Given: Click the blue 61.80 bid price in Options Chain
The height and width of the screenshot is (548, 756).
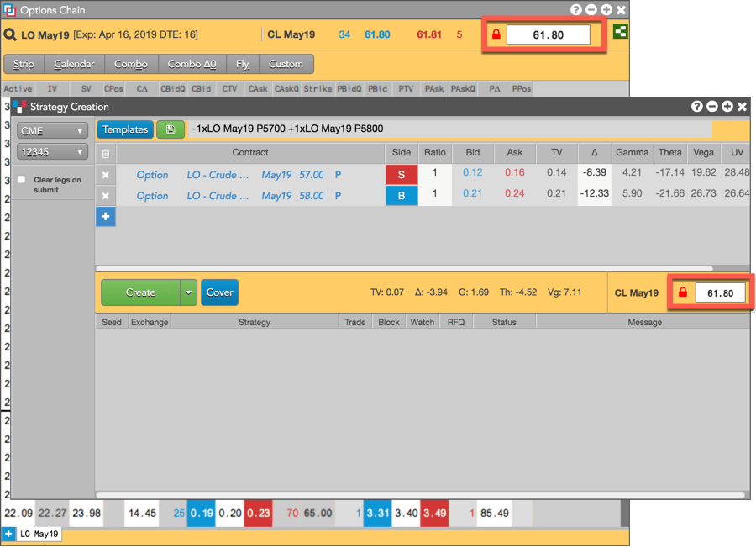Looking at the screenshot, I should pyautogui.click(x=377, y=34).
